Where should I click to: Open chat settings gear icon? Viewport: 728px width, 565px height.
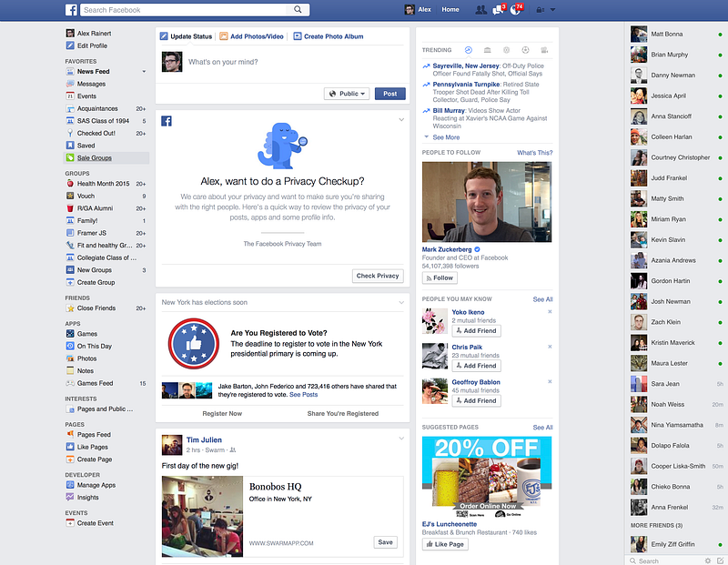pos(708,560)
